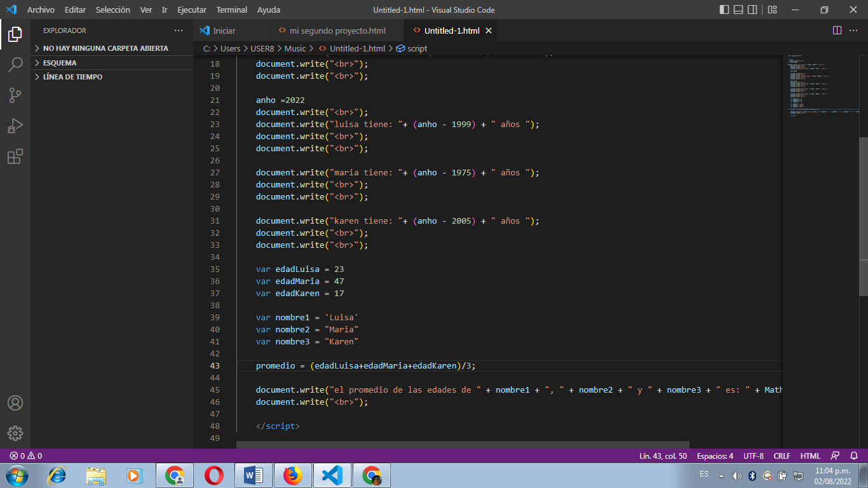Open the Accounts menu icon
The image size is (868, 488).
15,403
